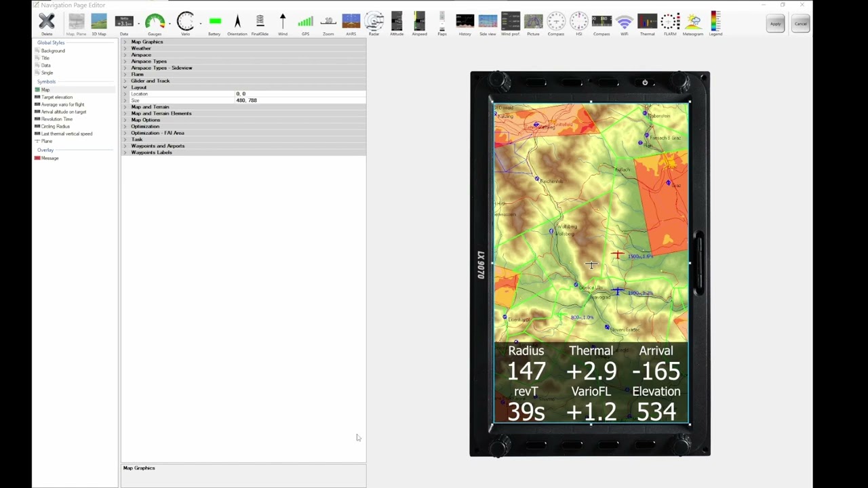This screenshot has width=868, height=488.
Task: Expand the Airspace property group
Action: pyautogui.click(x=125, y=55)
